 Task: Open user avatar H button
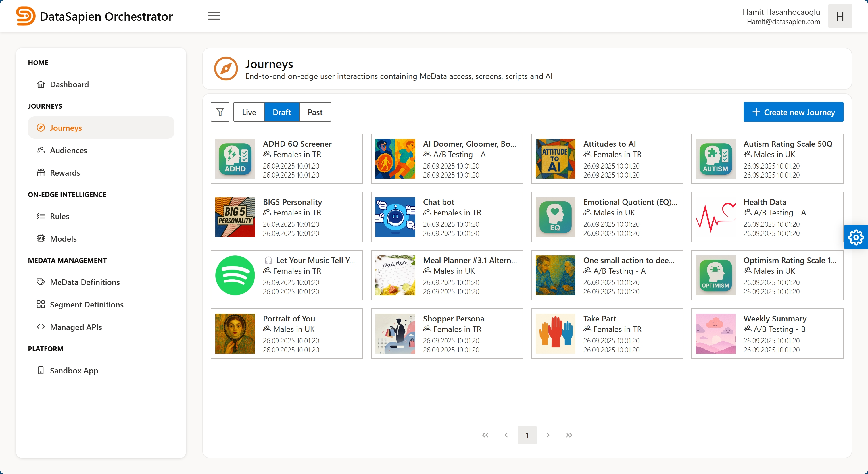pyautogui.click(x=840, y=16)
